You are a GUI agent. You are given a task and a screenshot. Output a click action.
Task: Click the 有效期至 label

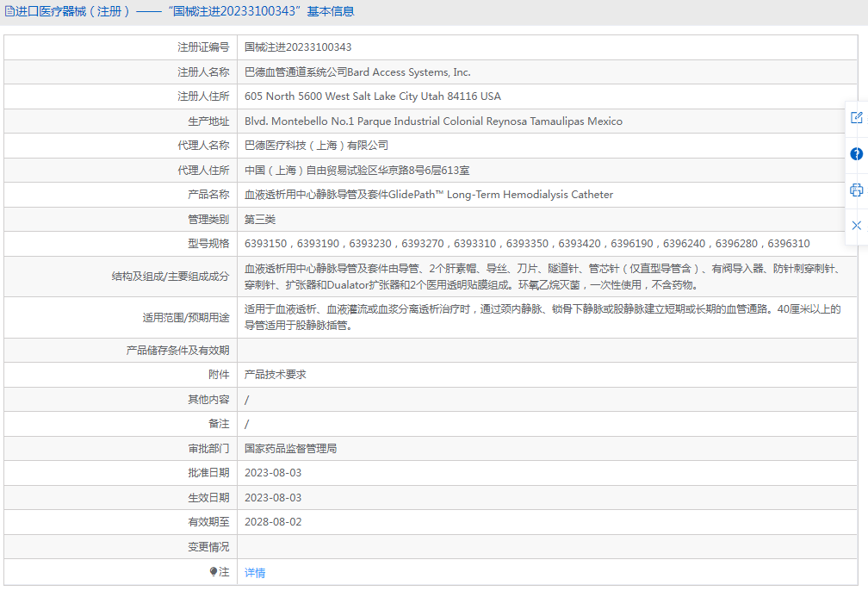pos(208,522)
